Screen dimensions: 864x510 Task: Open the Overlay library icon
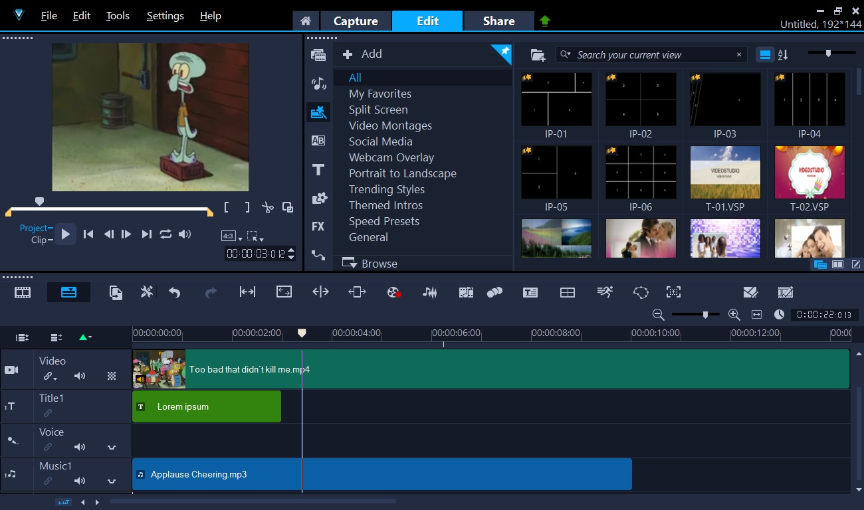point(318,198)
